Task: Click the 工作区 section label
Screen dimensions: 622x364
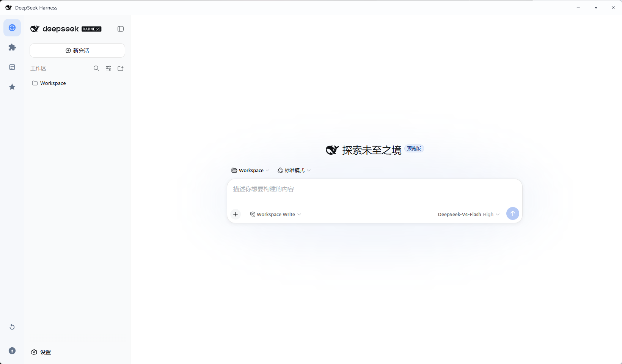Action: click(x=38, y=68)
